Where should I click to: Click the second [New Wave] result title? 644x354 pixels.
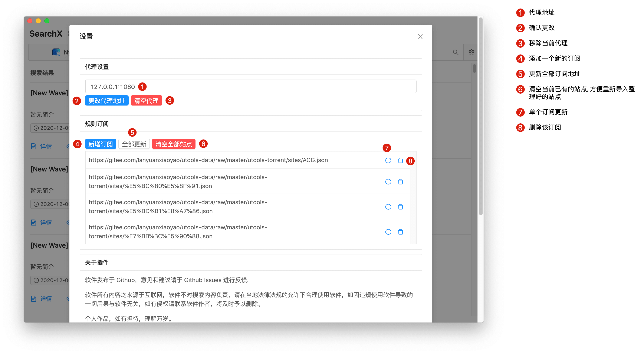tap(49, 169)
